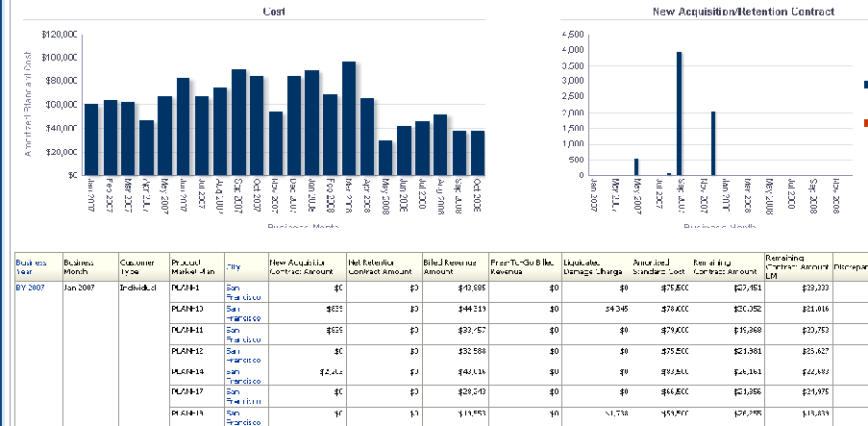Open the San Francisco link in PLAN-17 row

coord(243,396)
